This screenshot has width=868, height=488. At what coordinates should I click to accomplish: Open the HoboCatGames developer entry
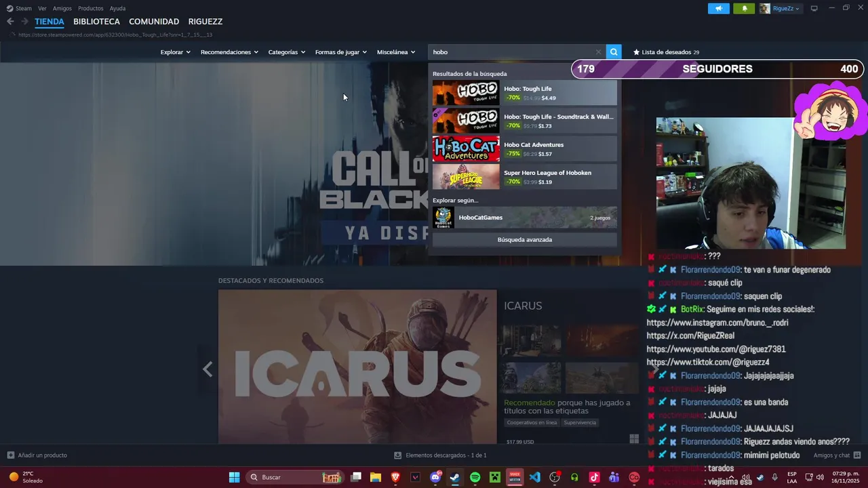[525, 218]
